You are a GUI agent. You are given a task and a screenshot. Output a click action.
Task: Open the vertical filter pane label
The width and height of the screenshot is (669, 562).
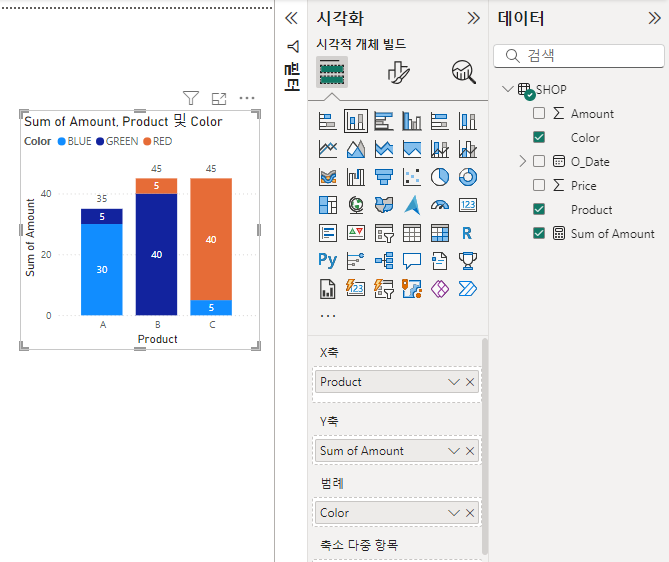click(x=292, y=77)
